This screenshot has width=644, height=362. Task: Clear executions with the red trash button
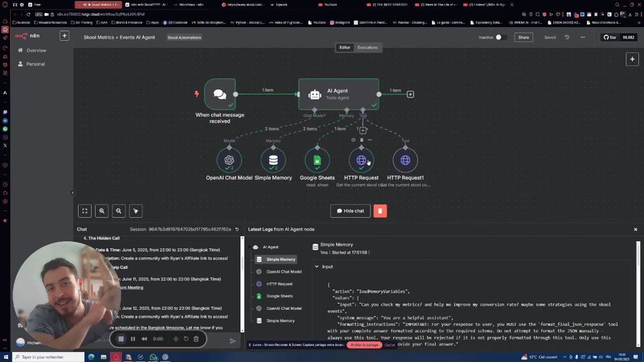tap(380, 211)
